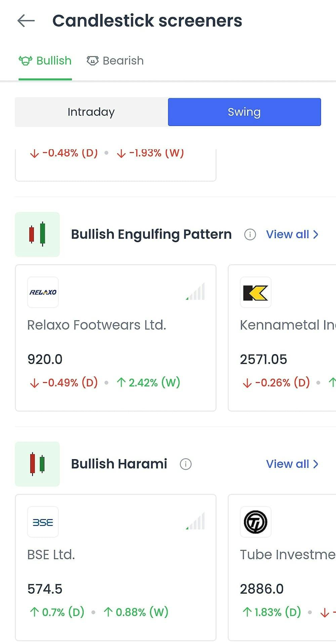This screenshot has height=644, width=336.
Task: Open Relaxo Footwears Ltd. stock name
Action: point(97,325)
